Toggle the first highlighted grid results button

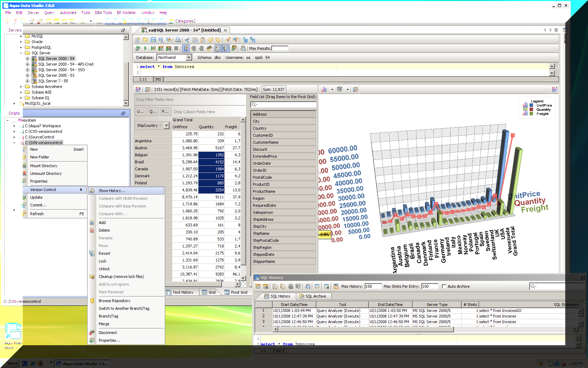click(x=218, y=48)
